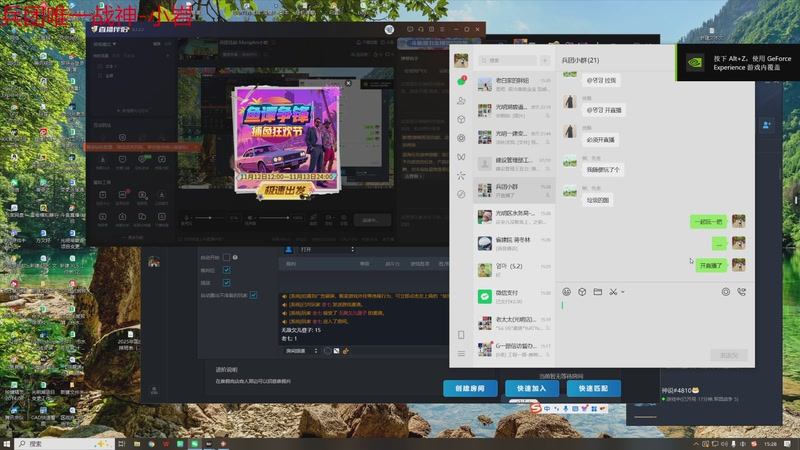Screen dimensions: 800x450
Task: Open the WeChat chats icon with red badge
Action: coord(461,81)
